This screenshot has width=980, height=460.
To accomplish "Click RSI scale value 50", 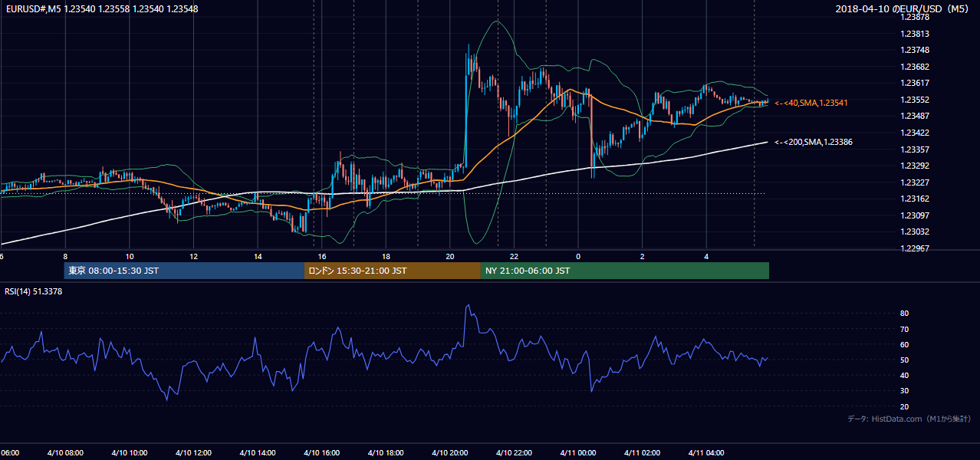I will pos(905,360).
